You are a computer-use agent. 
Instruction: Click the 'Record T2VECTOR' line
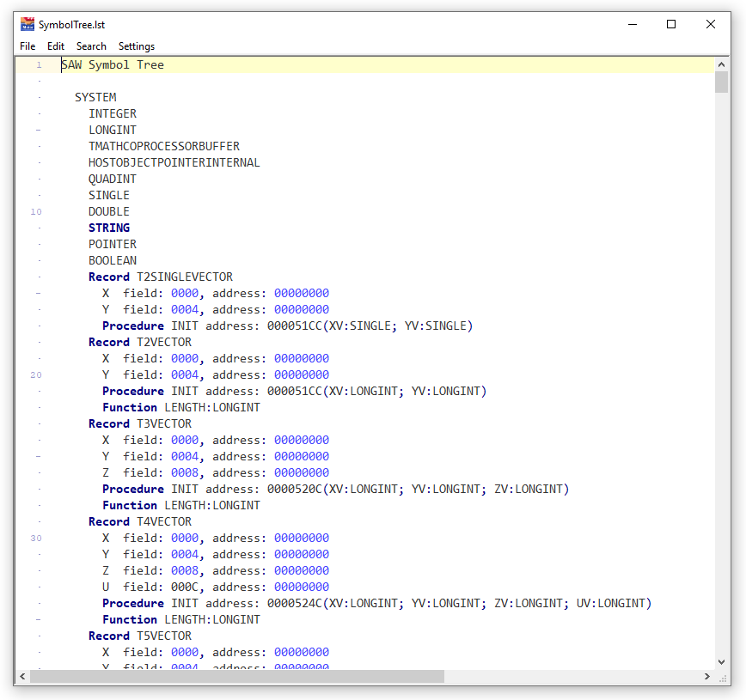click(140, 343)
